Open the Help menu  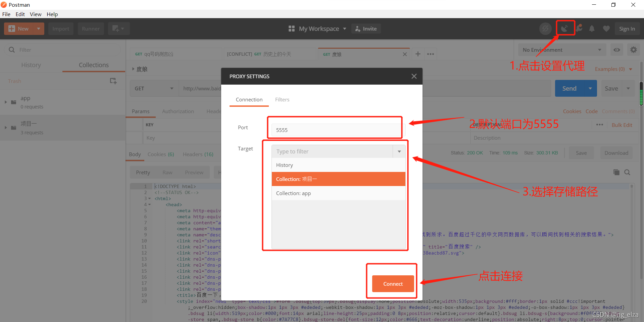[x=52, y=14]
